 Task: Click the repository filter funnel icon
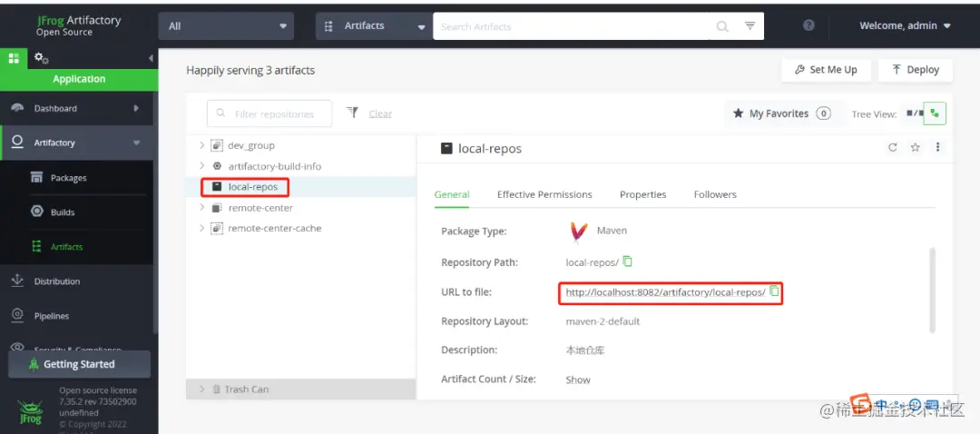(352, 113)
